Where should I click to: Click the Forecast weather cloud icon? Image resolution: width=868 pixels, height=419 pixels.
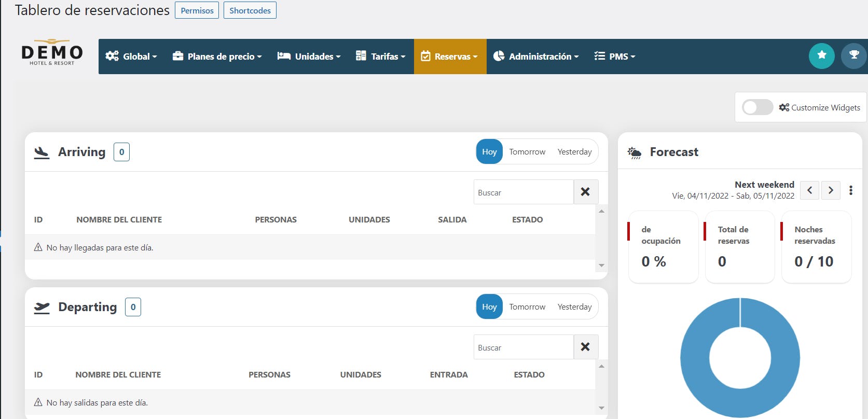(x=635, y=152)
